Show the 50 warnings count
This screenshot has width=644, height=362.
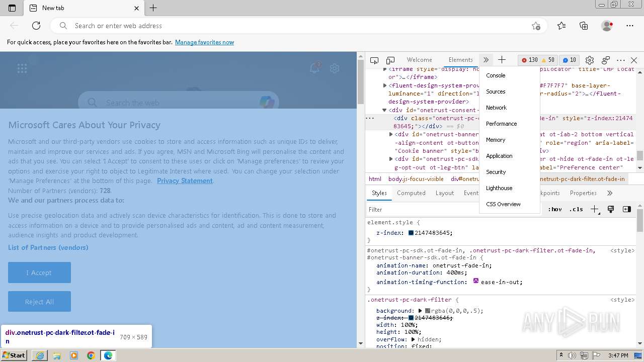(x=548, y=60)
